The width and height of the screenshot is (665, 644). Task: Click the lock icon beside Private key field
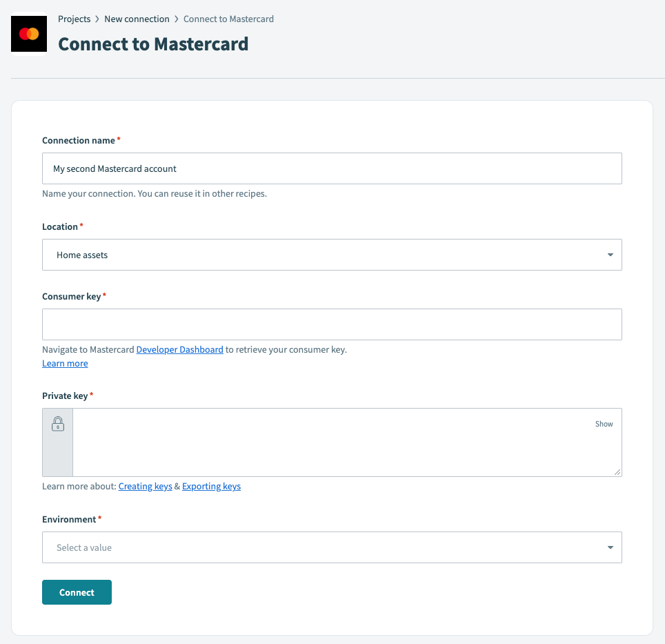(57, 423)
